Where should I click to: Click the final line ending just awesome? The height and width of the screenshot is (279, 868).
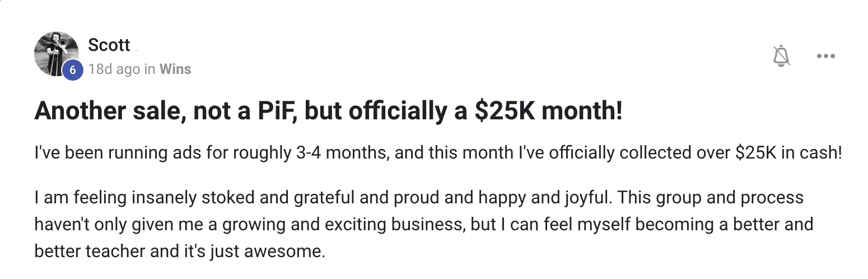(180, 252)
